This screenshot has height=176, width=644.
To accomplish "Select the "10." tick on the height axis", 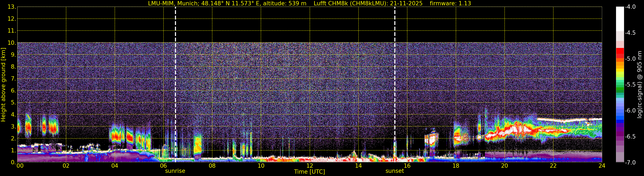I will (12, 43).
